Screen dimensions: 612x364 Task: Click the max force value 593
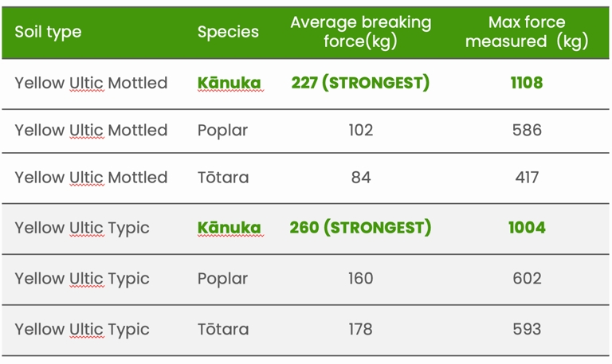527,330
